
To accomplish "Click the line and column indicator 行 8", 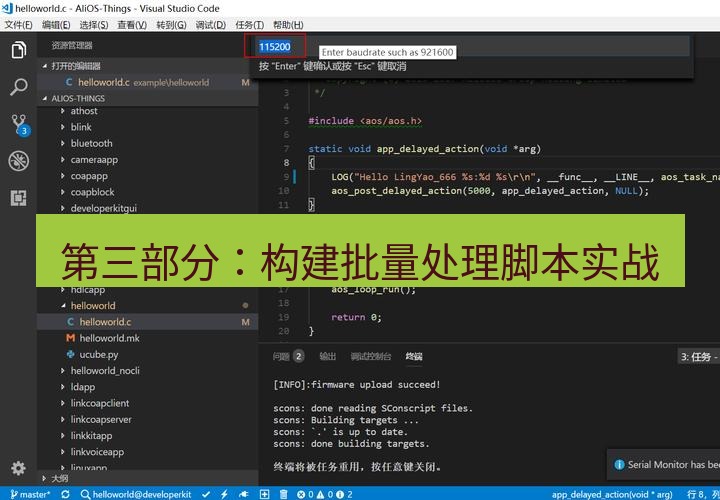I will pyautogui.click(x=703, y=494).
